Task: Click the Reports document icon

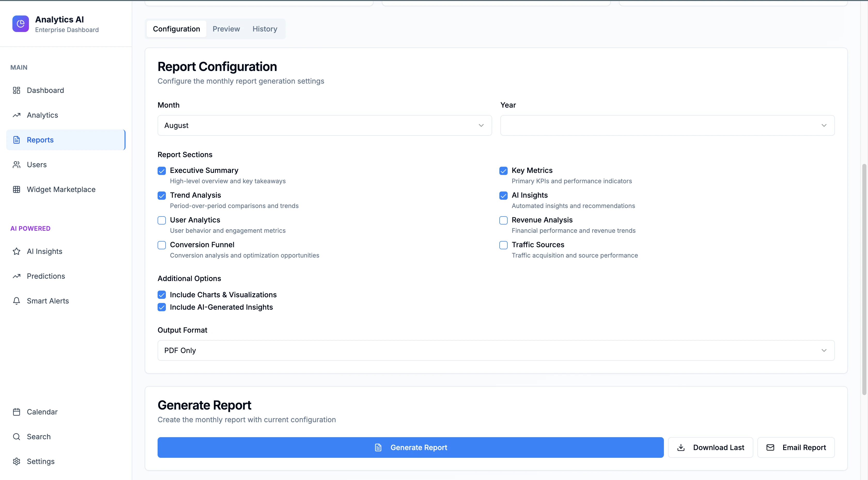Action: pyautogui.click(x=17, y=140)
